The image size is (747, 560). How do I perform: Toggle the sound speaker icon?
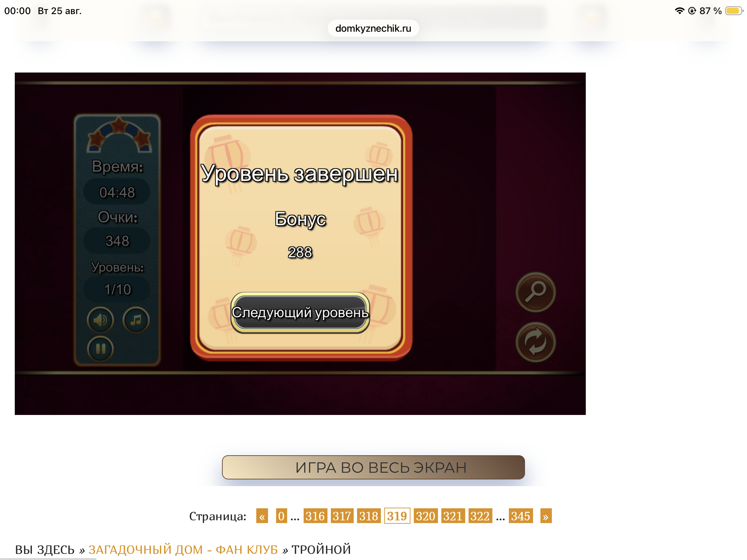100,320
